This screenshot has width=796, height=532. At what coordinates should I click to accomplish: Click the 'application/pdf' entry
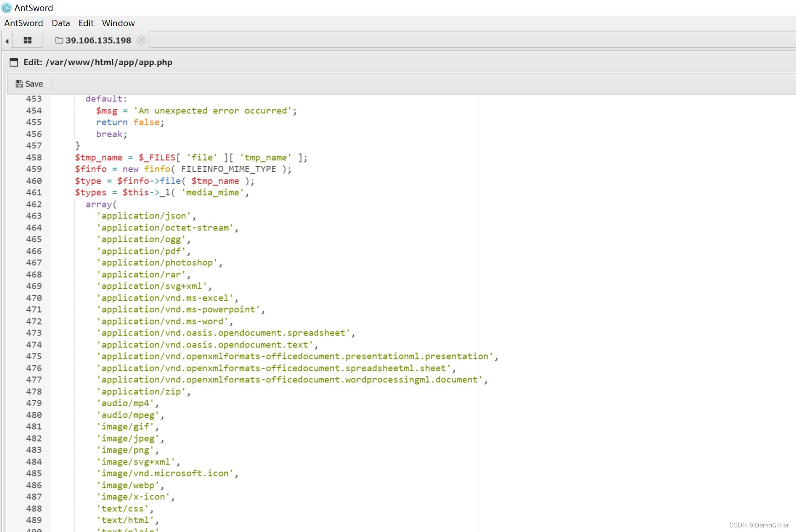141,251
